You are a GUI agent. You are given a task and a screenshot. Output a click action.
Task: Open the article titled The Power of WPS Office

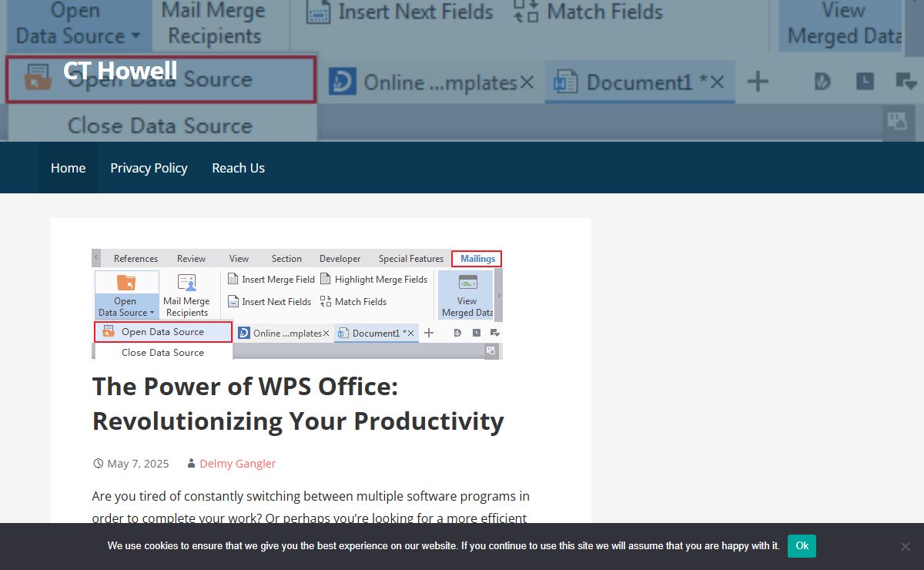point(298,404)
